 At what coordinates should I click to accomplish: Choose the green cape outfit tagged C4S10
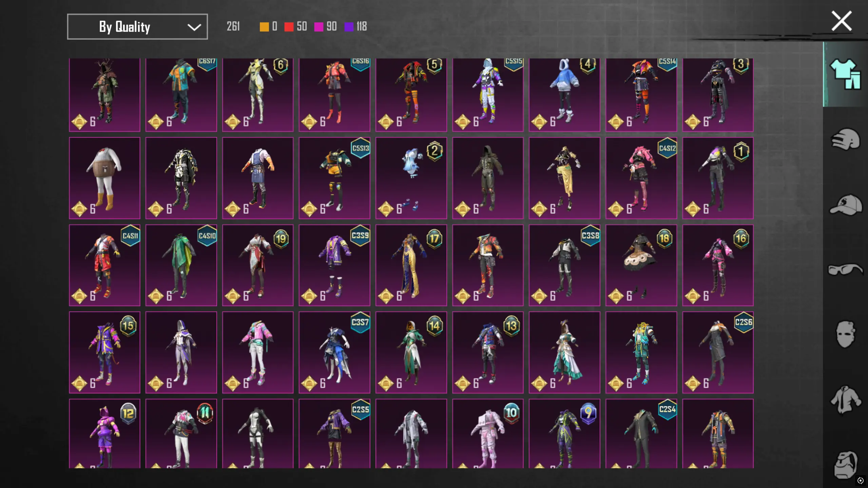[x=181, y=265]
